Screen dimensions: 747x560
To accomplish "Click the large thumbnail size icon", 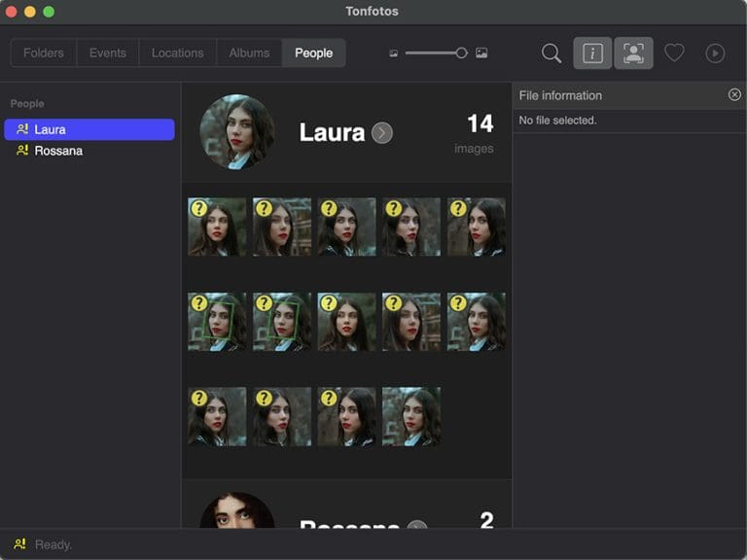I will 481,52.
